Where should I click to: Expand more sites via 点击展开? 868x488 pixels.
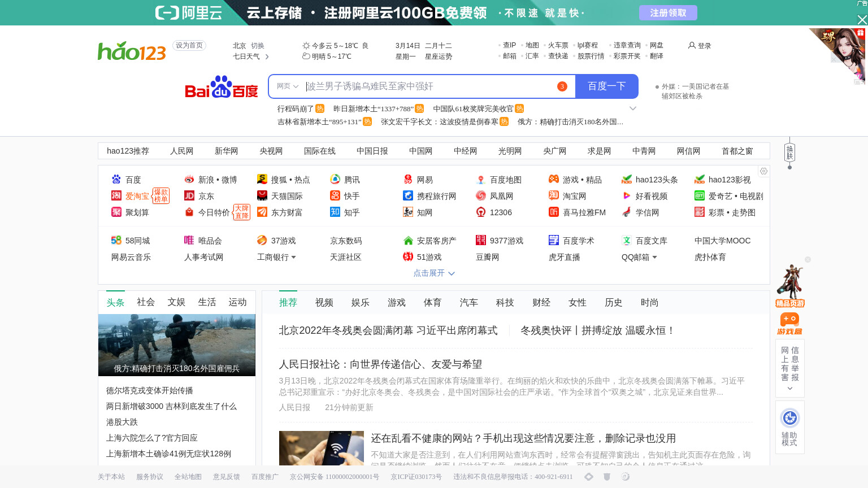(x=433, y=273)
